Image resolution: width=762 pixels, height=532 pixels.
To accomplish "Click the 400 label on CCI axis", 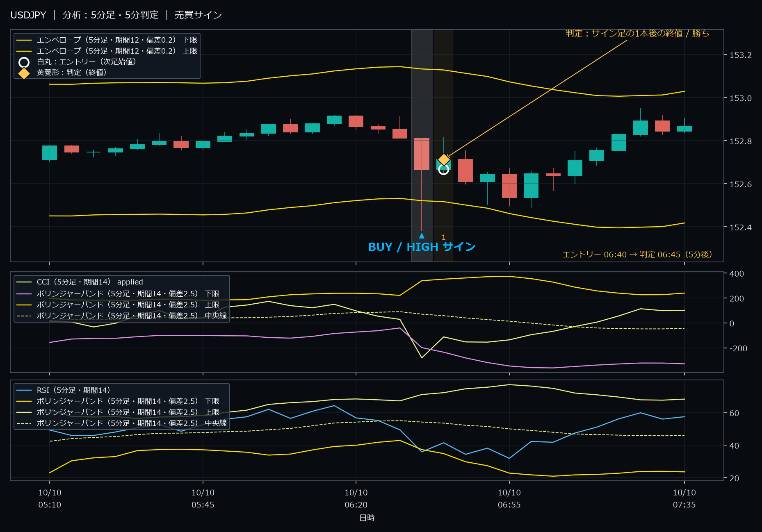I will point(737,273).
